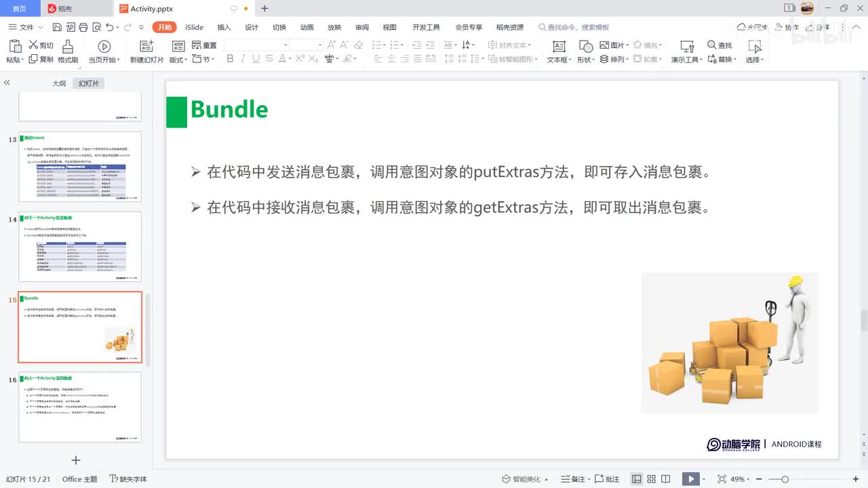Screen dimensions: 868x488
Task: Toggle Superscript formatting
Action: point(298,59)
